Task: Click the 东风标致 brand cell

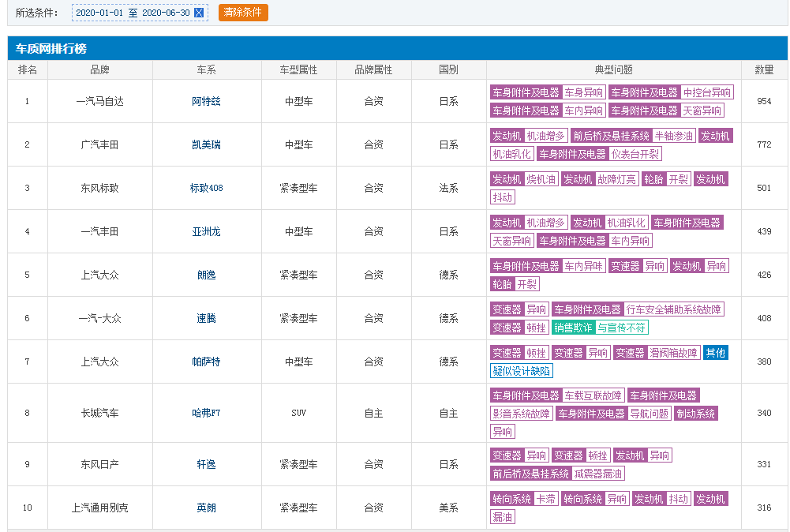Action: pyautogui.click(x=99, y=188)
